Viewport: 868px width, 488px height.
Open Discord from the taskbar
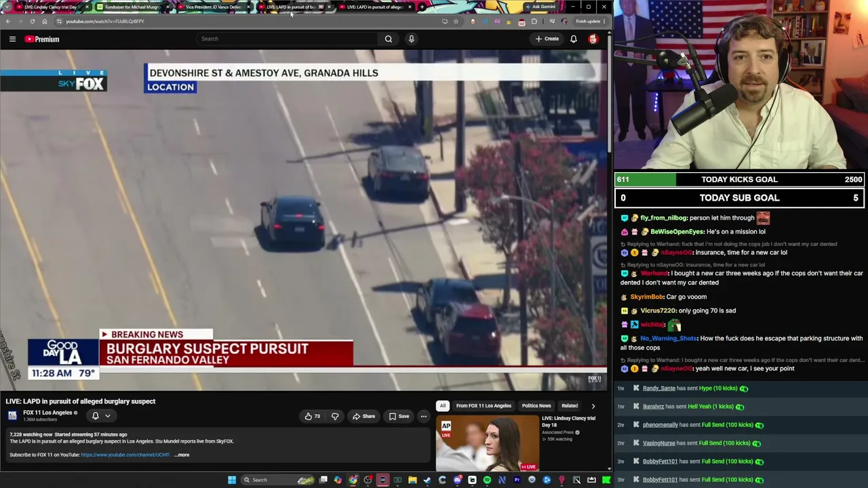tap(458, 480)
